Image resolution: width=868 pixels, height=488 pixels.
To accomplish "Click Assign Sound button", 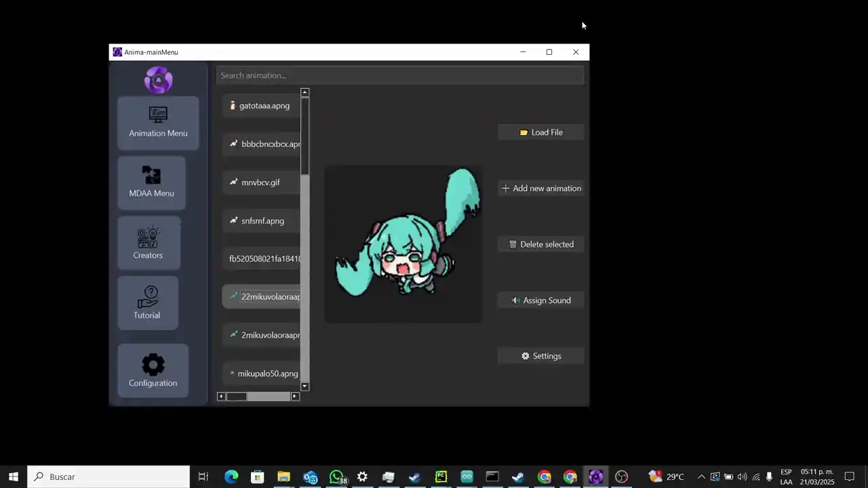I will tap(540, 300).
